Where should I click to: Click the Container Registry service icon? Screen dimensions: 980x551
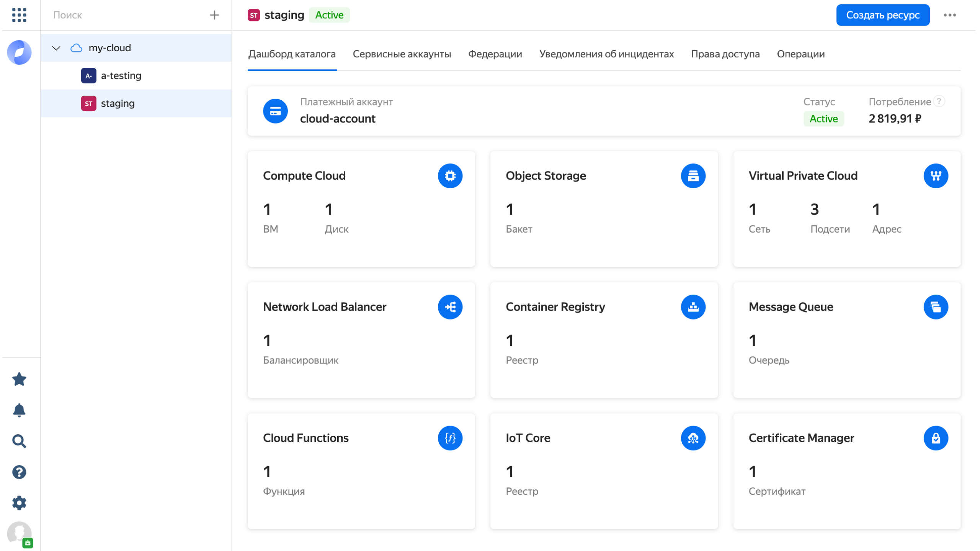coord(693,307)
